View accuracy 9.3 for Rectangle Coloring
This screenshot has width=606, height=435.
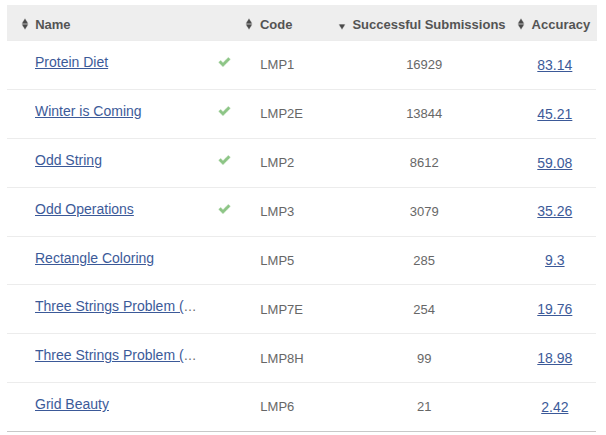555,260
